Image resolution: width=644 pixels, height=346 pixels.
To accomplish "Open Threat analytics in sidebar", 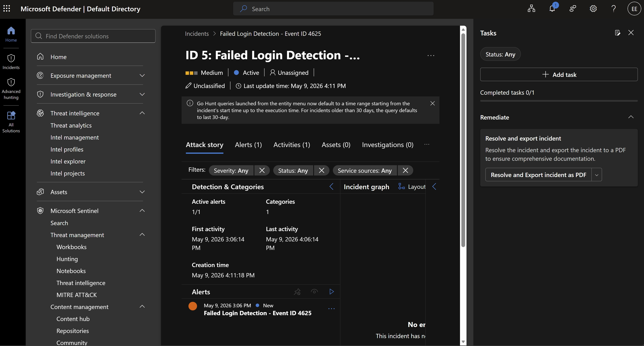I will [71, 125].
